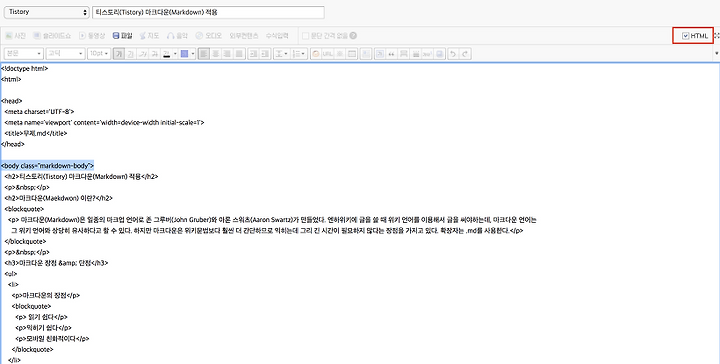The height and width of the screenshot is (364, 720).
Task: Click the h2 마크다운(Maekdwon) 이란? line
Action: pos(58,198)
